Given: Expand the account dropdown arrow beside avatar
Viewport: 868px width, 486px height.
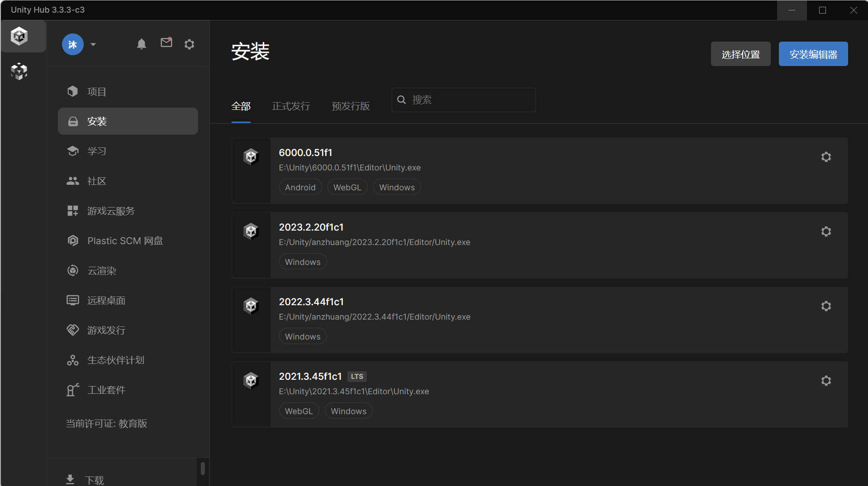Looking at the screenshot, I should tap(93, 44).
